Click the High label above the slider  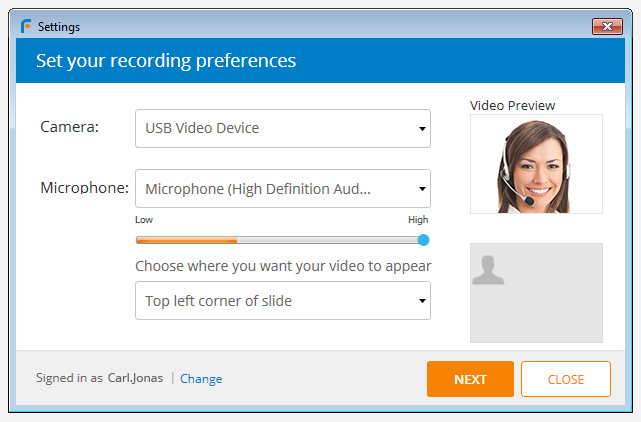click(x=418, y=219)
